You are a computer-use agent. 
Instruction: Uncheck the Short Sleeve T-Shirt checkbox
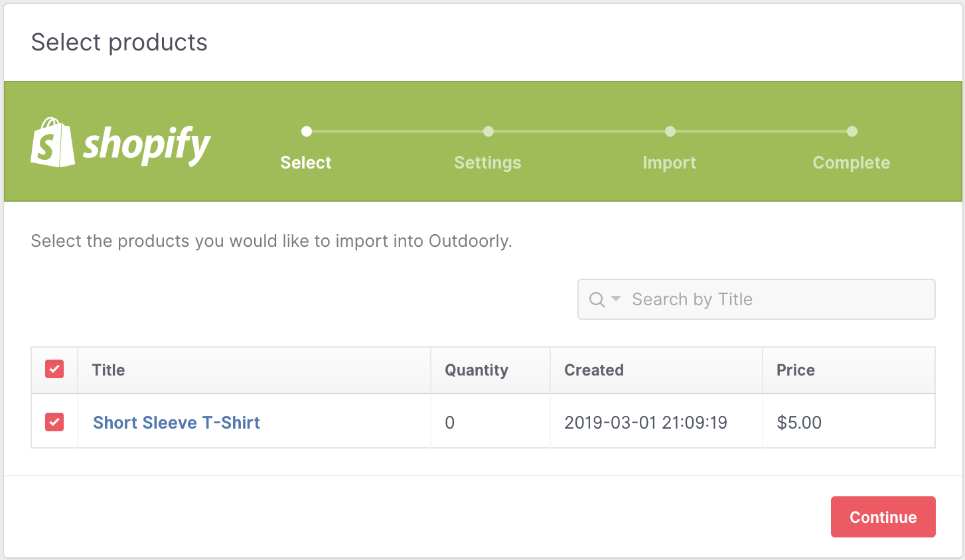(x=54, y=422)
